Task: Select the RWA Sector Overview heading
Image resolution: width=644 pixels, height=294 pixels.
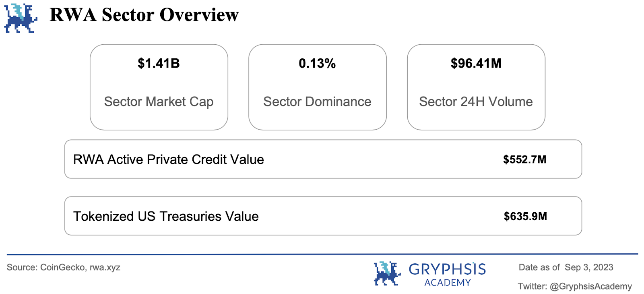Action: click(144, 15)
